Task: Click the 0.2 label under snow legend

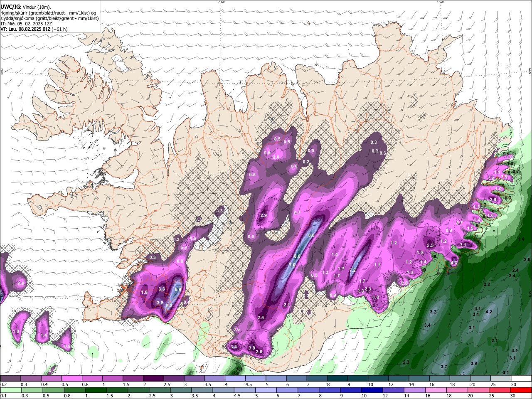Action: 3,384
